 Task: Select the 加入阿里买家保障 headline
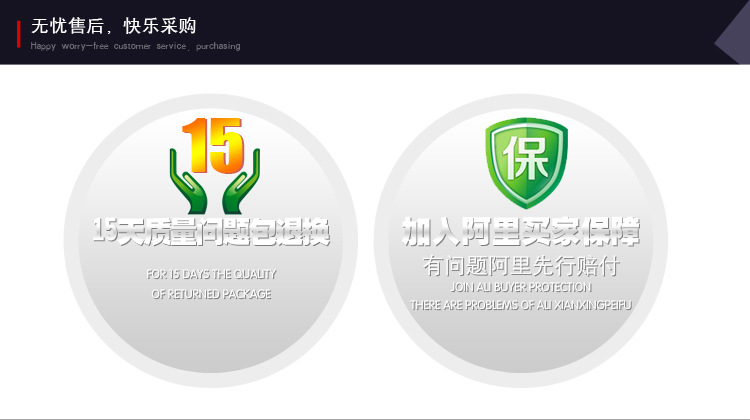[521, 233]
